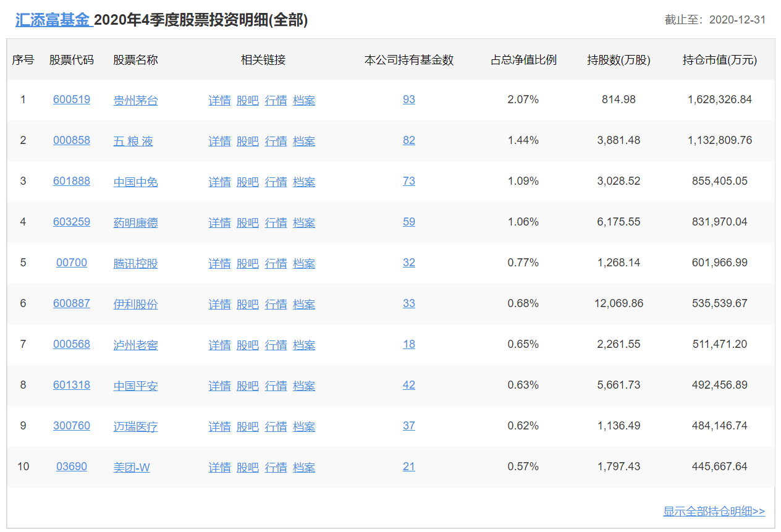Open fund count 42 link
781x532 pixels.
click(409, 385)
